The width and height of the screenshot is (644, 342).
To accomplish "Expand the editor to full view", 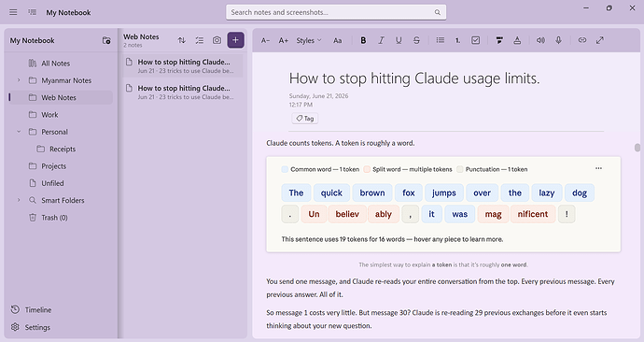I will 600,40.
